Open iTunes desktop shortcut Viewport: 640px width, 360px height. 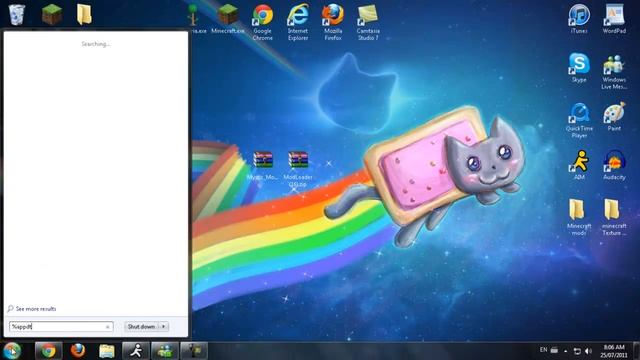[579, 19]
